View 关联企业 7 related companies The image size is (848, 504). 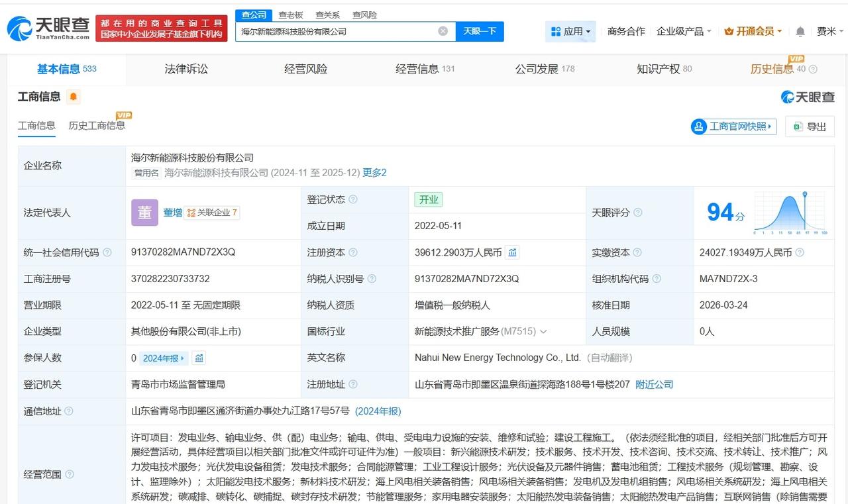click(212, 213)
